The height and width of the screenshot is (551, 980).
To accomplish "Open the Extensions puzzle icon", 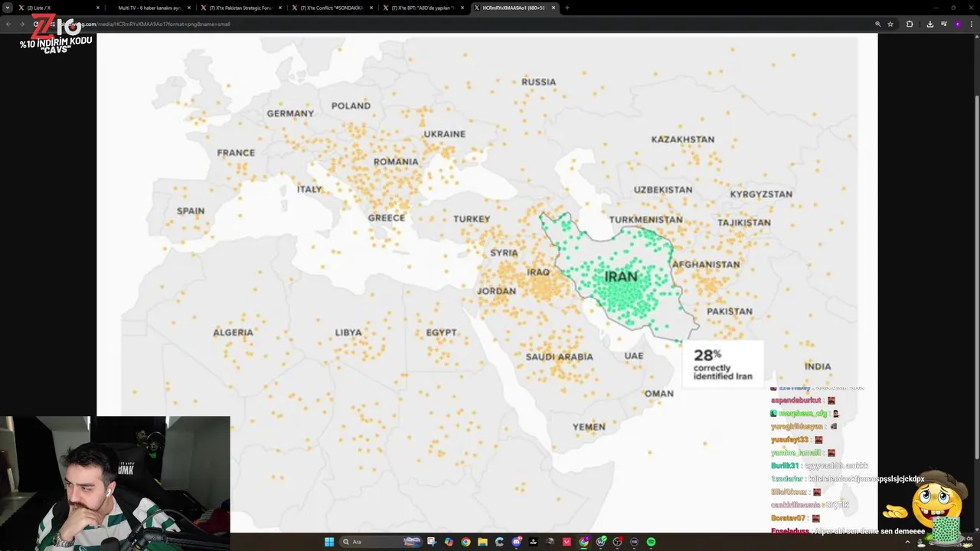I will point(910,24).
